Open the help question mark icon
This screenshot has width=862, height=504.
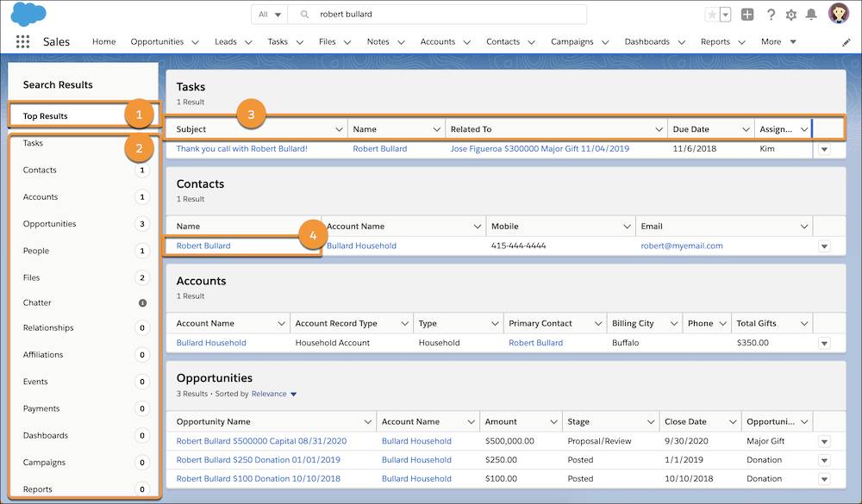[x=771, y=15]
